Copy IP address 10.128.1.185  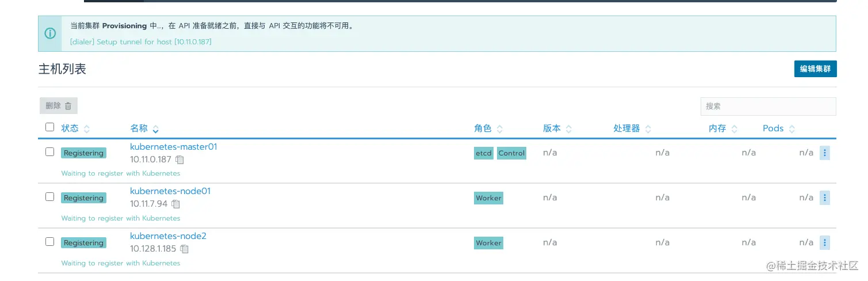184,249
